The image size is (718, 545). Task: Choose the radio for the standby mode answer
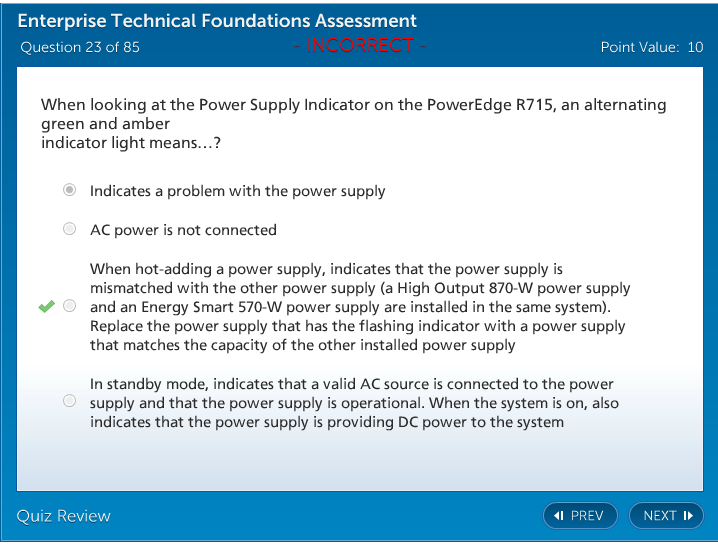coord(69,402)
